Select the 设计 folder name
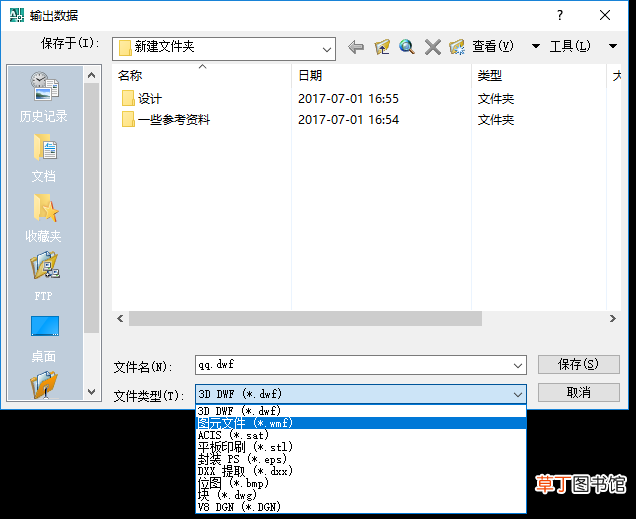 pos(150,99)
